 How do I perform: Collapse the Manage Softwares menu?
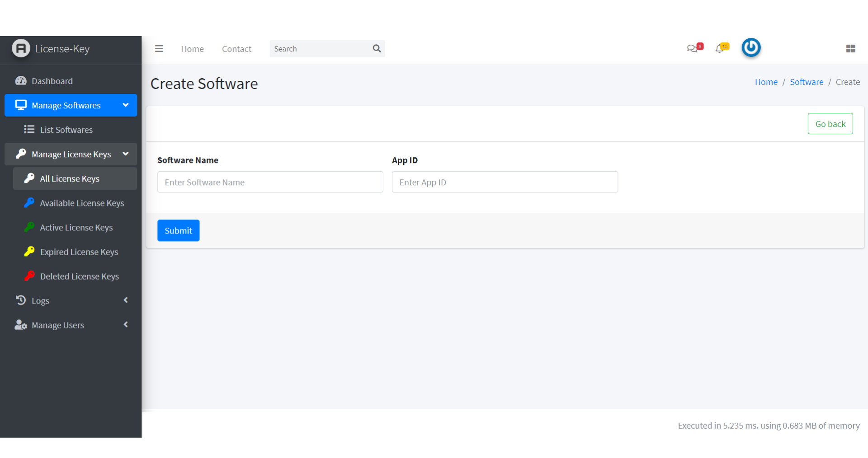click(x=71, y=106)
